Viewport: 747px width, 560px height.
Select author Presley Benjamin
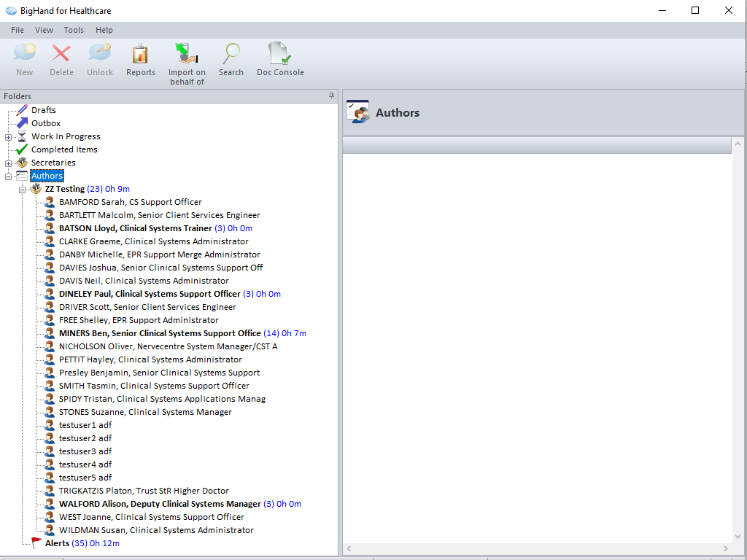160,373
